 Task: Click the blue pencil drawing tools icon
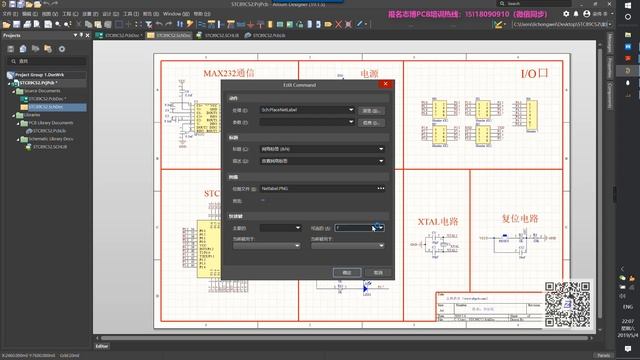(360, 24)
